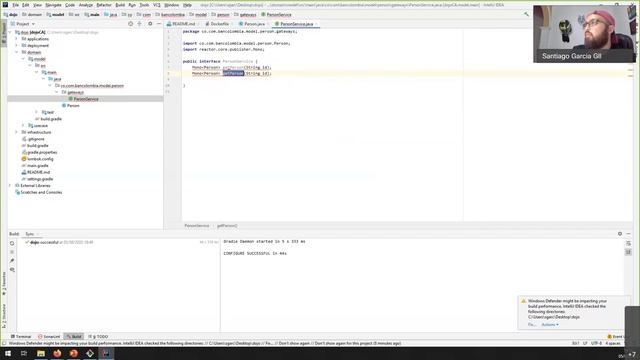
Task: Expand External Libraries node
Action: tap(10, 185)
